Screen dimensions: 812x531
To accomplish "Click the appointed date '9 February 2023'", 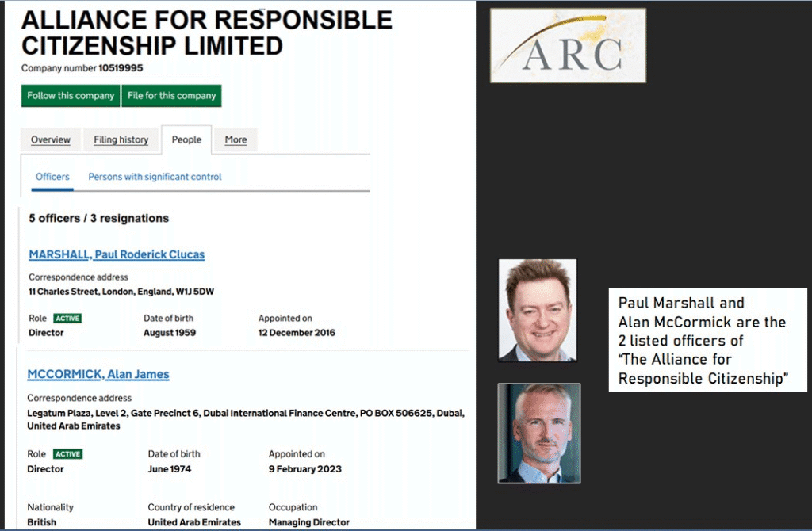I will pos(305,469).
